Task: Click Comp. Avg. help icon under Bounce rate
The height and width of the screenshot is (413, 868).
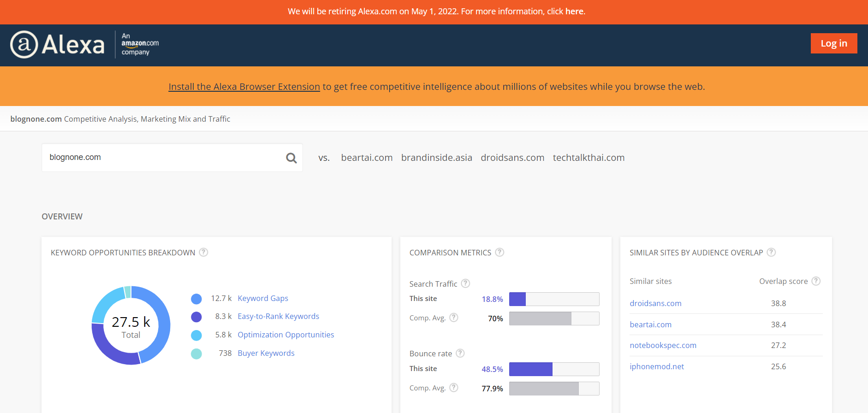Action: point(454,387)
